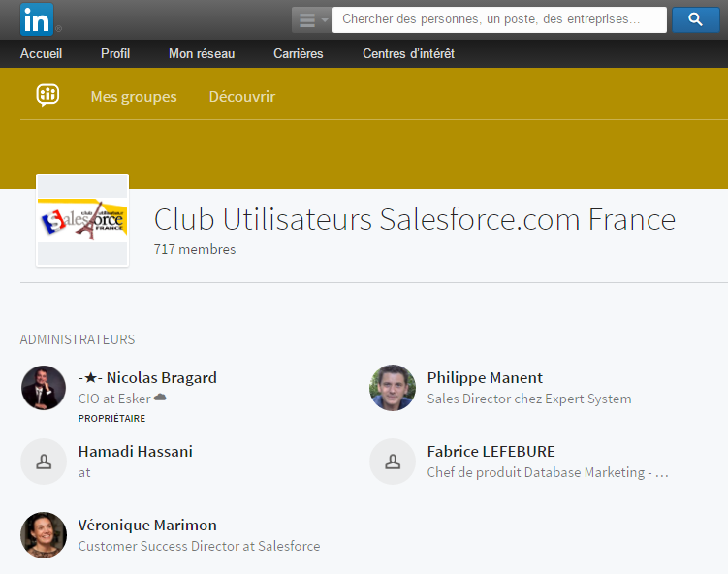The height and width of the screenshot is (574, 728).
Task: Switch to the Découvrir tab
Action: tap(242, 97)
